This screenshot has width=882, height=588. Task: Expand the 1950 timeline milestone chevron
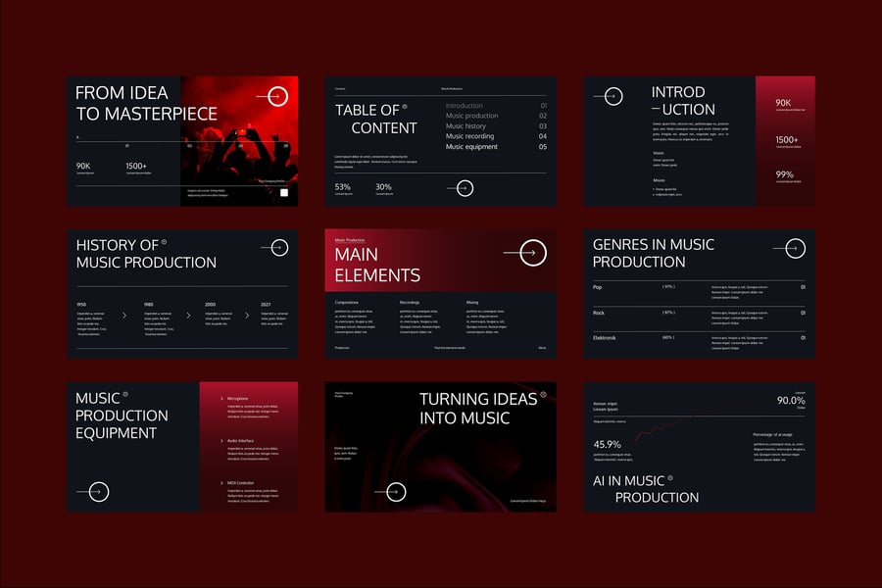point(125,316)
